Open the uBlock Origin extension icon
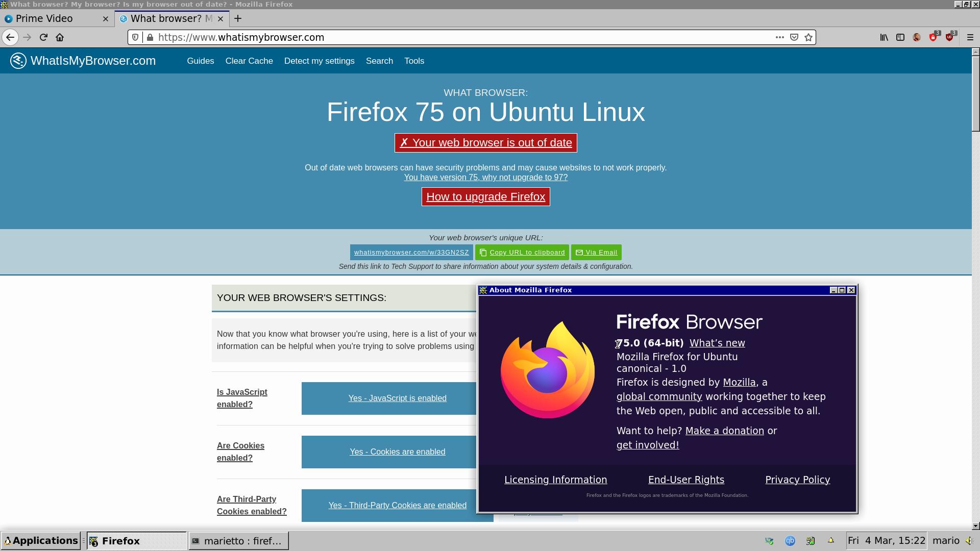The width and height of the screenshot is (980, 551). click(x=950, y=37)
